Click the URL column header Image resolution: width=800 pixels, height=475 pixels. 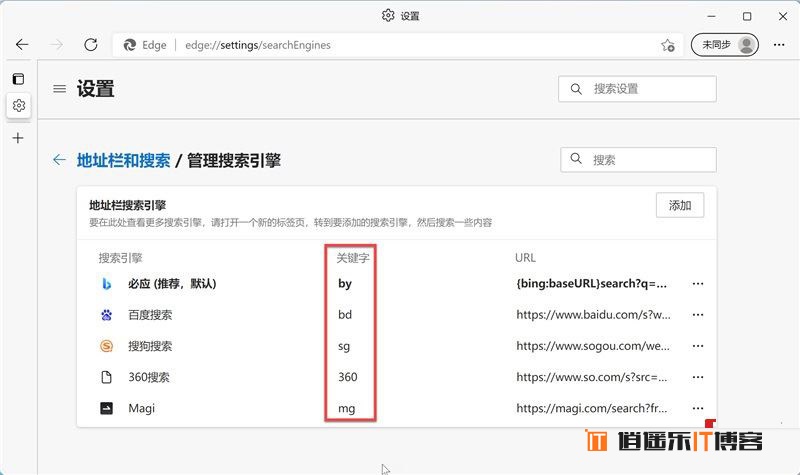click(x=525, y=258)
